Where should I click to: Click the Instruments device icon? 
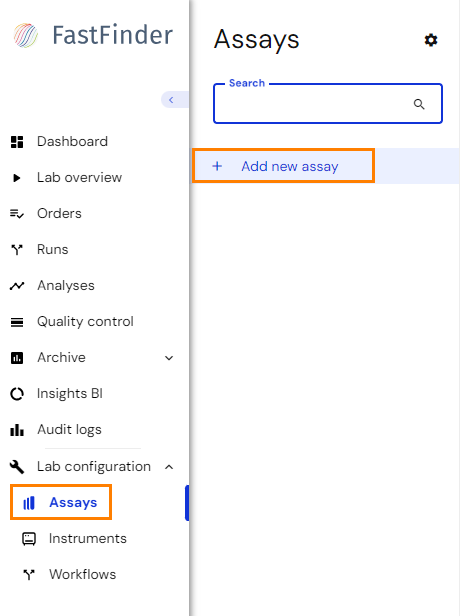click(29, 539)
